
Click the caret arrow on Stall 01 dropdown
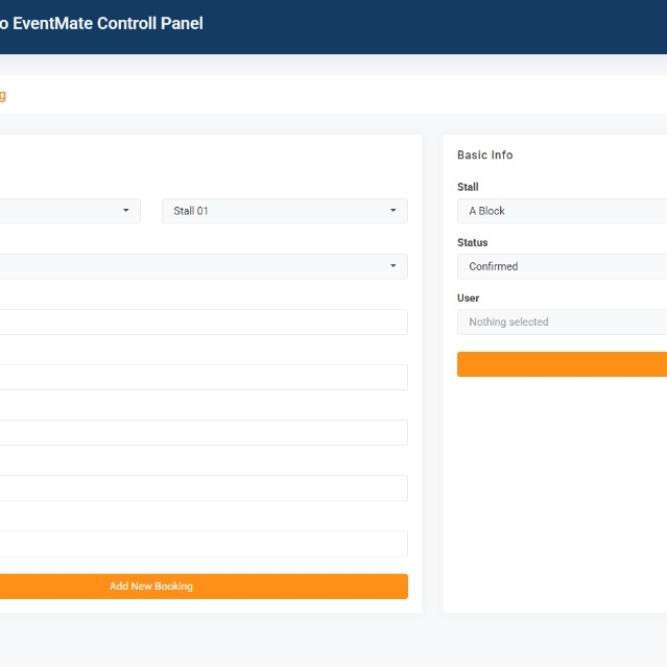click(x=393, y=211)
